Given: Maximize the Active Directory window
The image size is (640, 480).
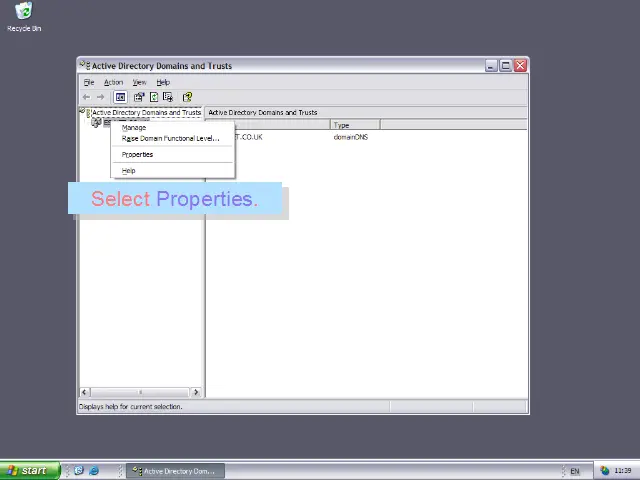Looking at the screenshot, I should click(x=506, y=65).
